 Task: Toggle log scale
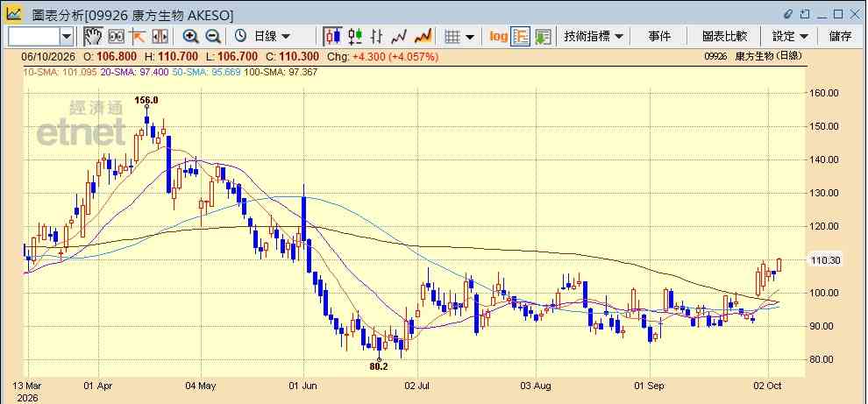(498, 37)
